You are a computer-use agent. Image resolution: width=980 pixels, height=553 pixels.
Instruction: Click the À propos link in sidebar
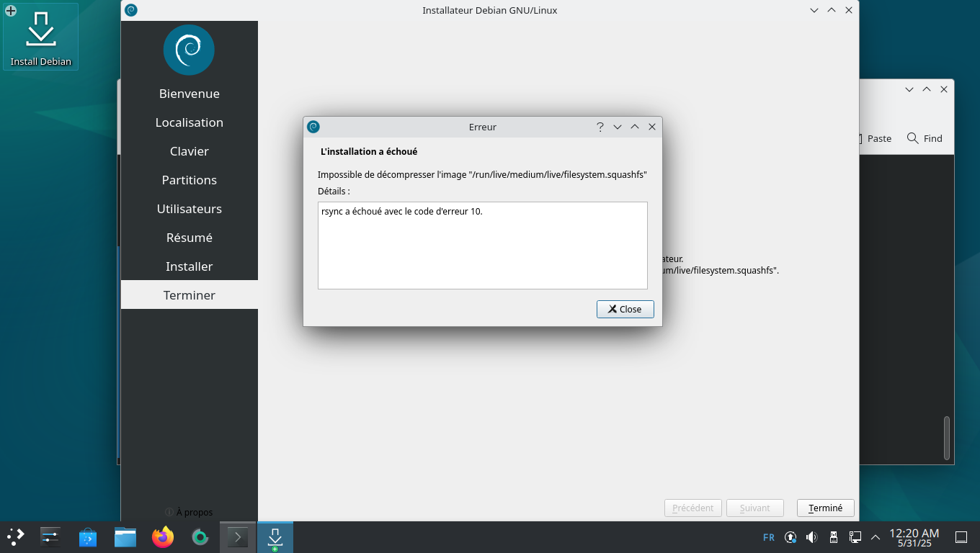(189, 512)
